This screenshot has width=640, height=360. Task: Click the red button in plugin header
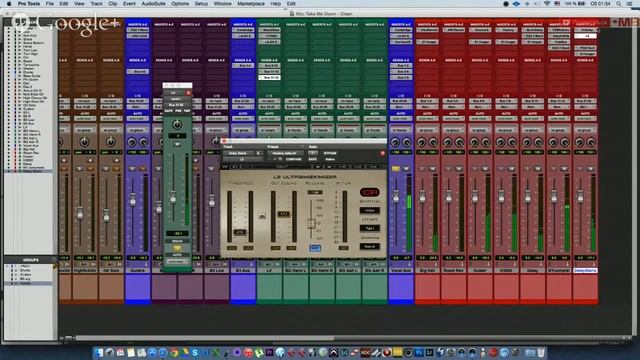point(382,153)
